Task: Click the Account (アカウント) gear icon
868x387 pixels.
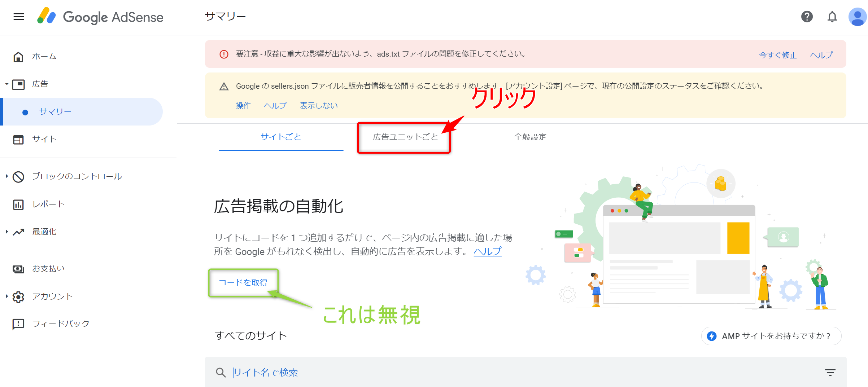Action: 18,297
